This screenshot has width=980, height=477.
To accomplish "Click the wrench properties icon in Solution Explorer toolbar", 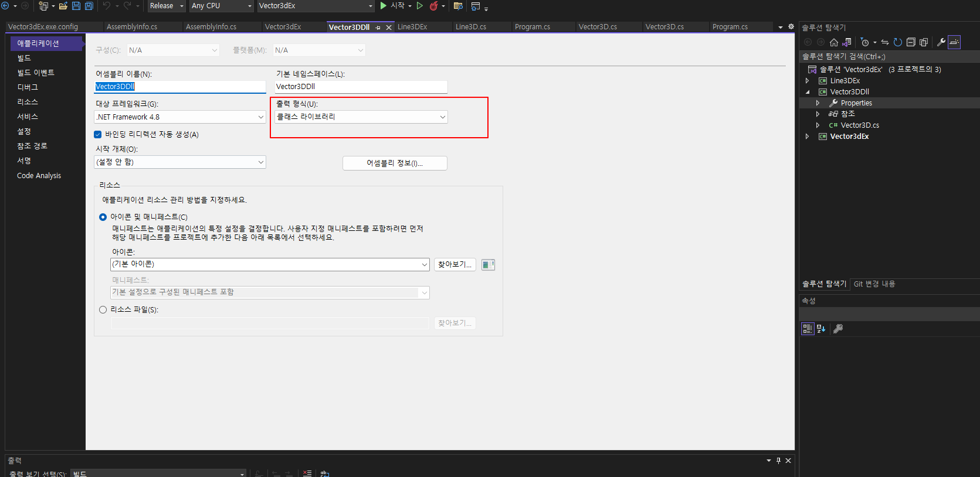I will pos(941,42).
